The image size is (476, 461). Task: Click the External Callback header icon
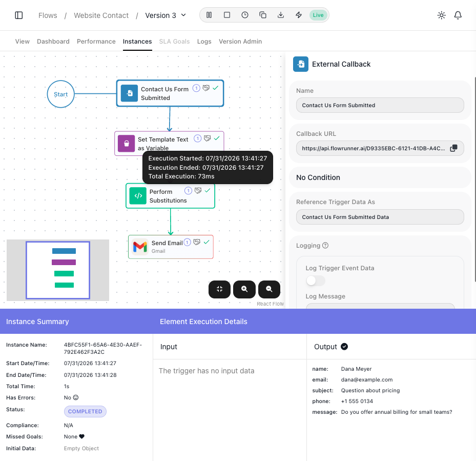coord(301,64)
